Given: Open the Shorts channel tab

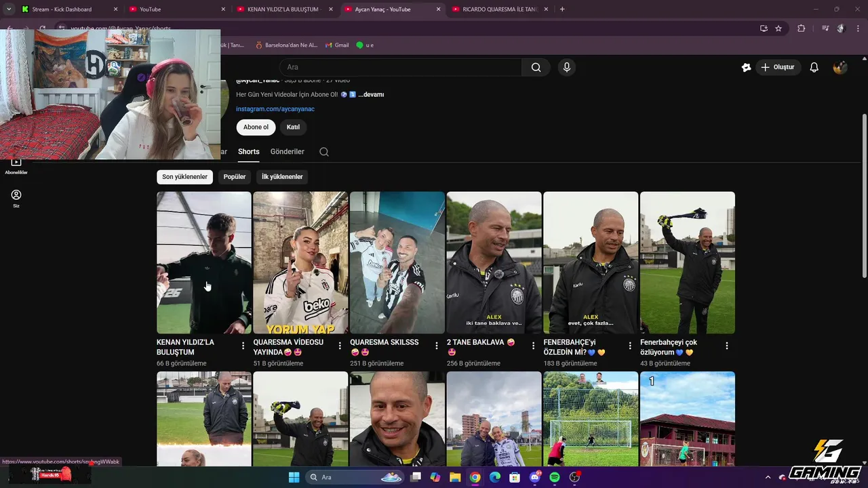Looking at the screenshot, I should tap(249, 152).
